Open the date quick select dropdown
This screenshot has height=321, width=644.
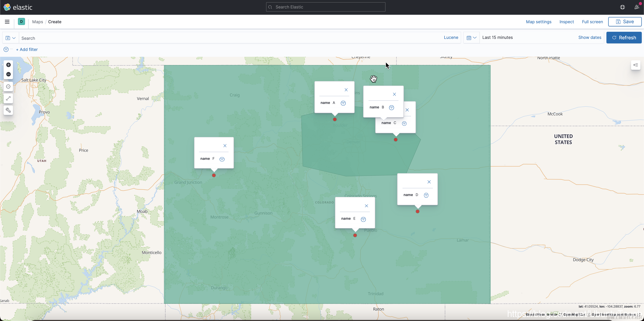(471, 38)
